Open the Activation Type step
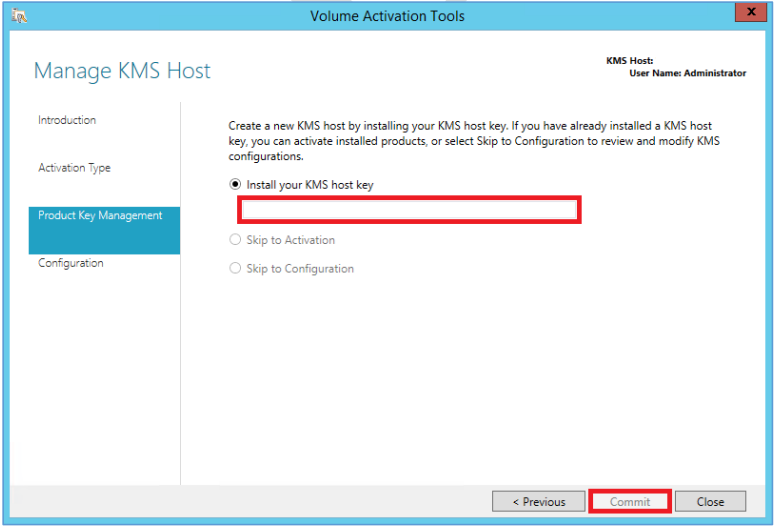The image size is (777, 528). coord(74,168)
